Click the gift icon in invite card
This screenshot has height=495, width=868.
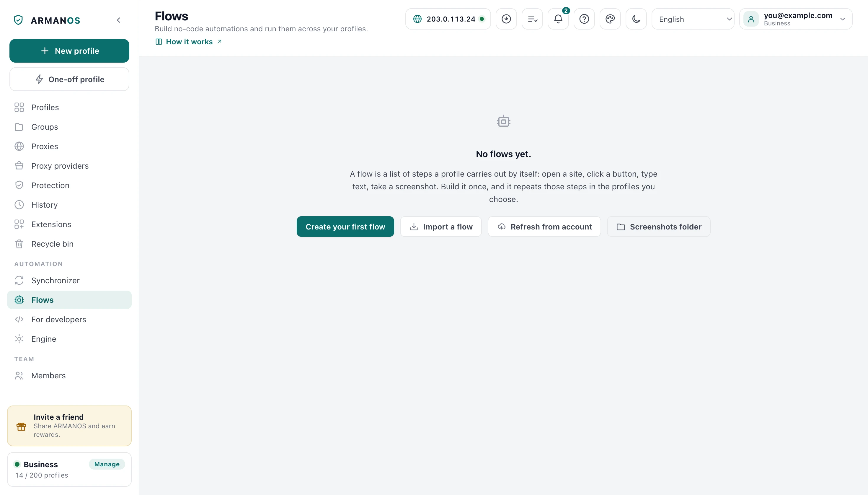click(21, 426)
